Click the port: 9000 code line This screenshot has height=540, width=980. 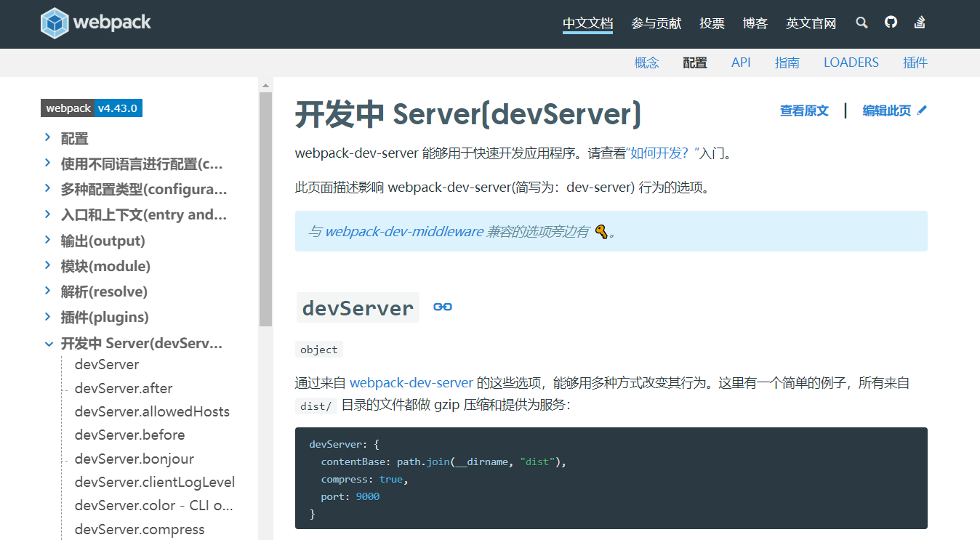pos(350,496)
